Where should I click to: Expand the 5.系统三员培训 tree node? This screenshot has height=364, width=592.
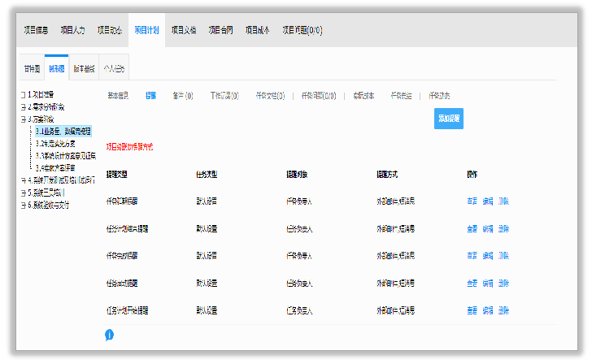pyautogui.click(x=23, y=193)
